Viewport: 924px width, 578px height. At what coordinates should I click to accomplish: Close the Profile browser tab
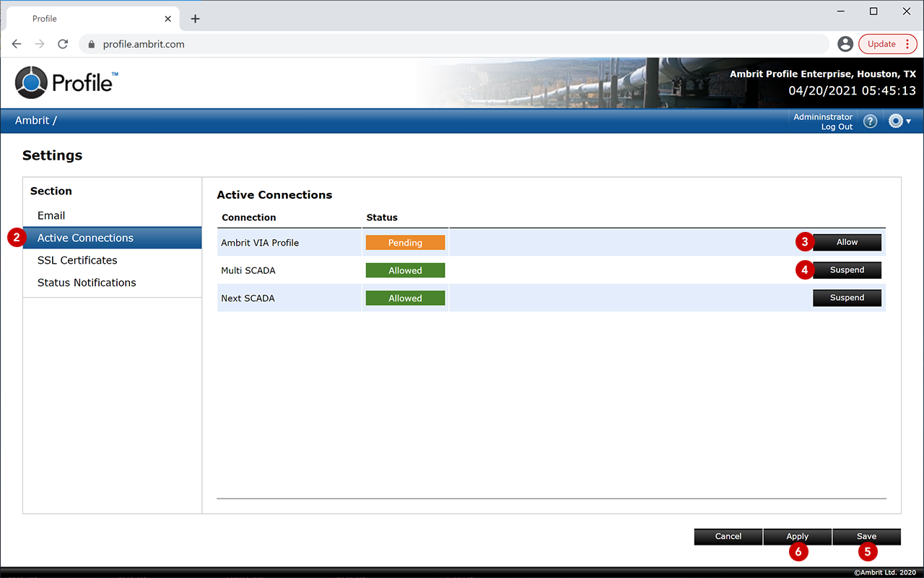click(x=168, y=19)
